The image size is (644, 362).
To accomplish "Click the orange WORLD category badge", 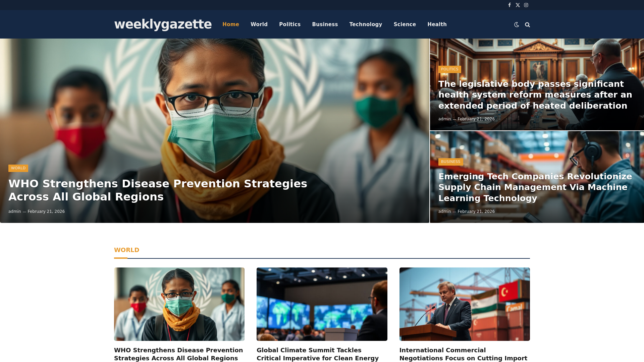I will pyautogui.click(x=18, y=168).
